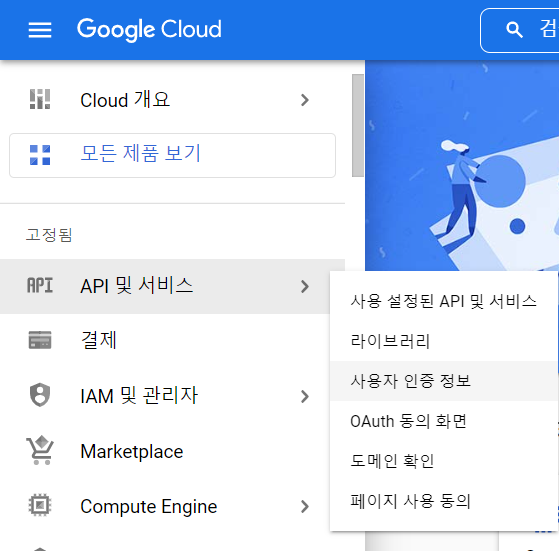
Task: Open the hamburger navigation menu
Action: [40, 30]
